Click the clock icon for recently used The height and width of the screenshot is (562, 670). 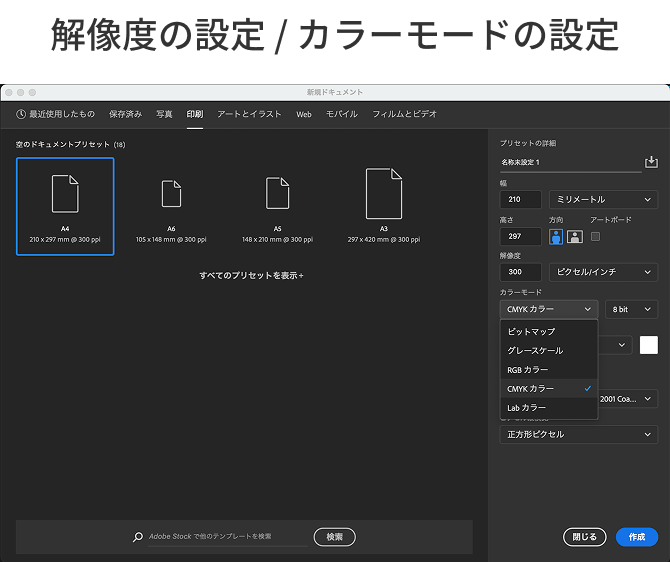(21, 114)
